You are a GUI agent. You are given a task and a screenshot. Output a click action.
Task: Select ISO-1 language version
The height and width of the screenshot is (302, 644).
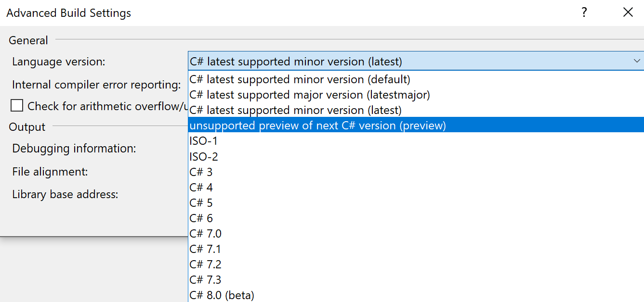204,141
